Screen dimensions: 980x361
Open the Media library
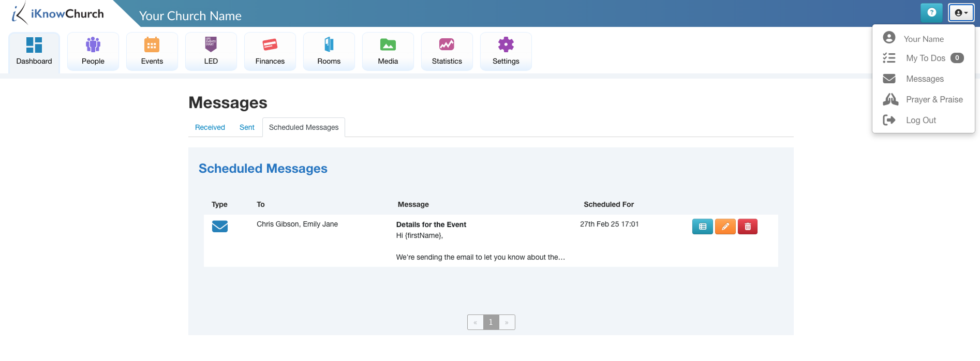coord(388,51)
